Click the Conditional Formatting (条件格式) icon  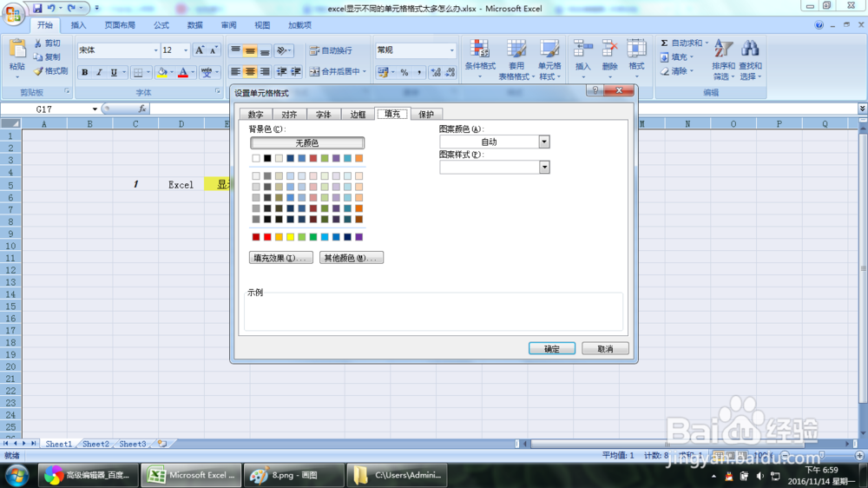(479, 49)
